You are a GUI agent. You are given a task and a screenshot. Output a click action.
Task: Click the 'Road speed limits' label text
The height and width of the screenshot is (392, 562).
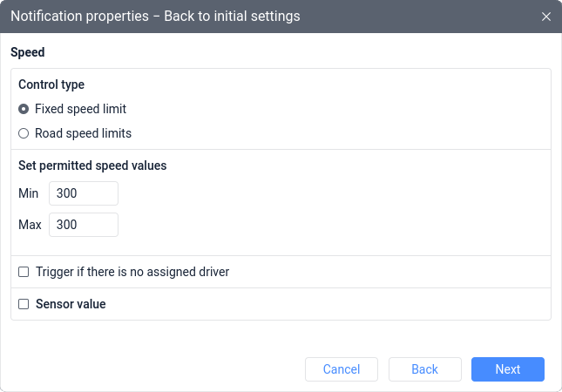point(83,133)
